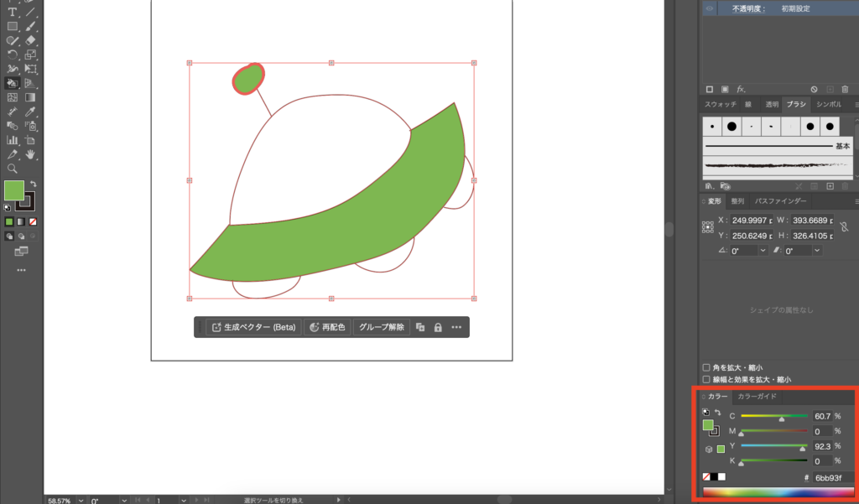The image size is (859, 504).
Task: Swap fill and stroke in the Color panel
Action: [718, 413]
